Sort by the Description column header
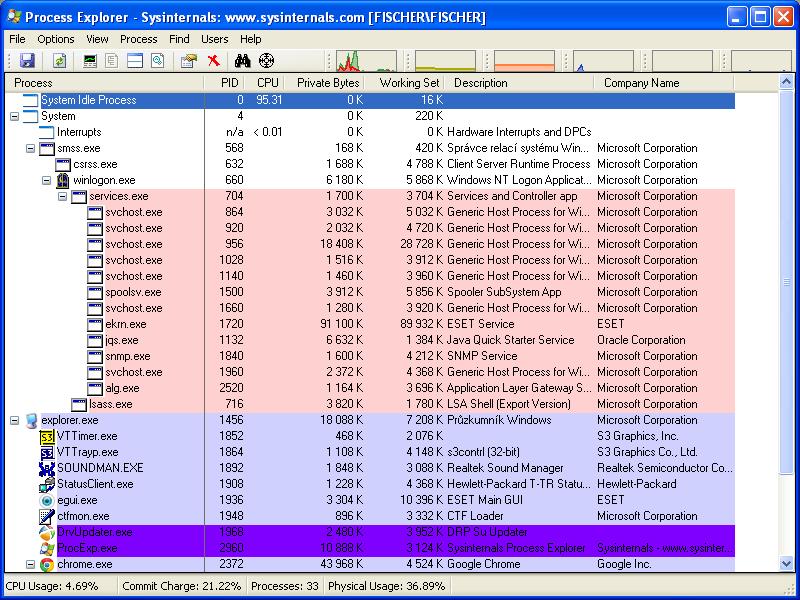800x600 pixels. 519,83
